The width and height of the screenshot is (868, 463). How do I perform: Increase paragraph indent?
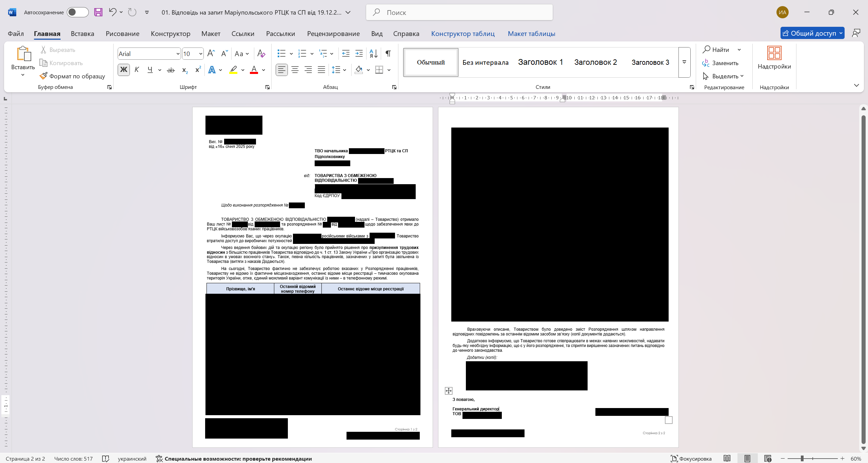pos(359,53)
